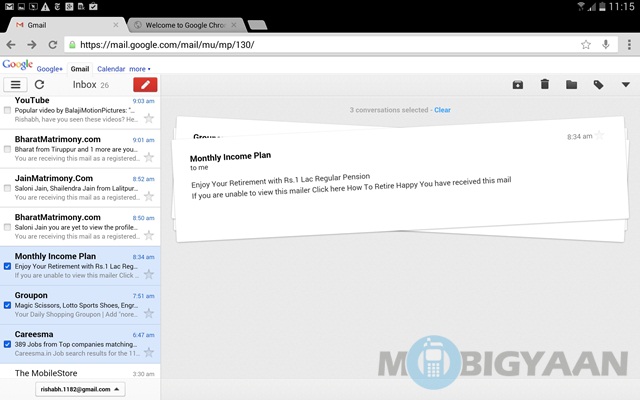Screen dimensions: 640x400
Task: View battery indicator in status bar
Action: click(x=602, y=7)
